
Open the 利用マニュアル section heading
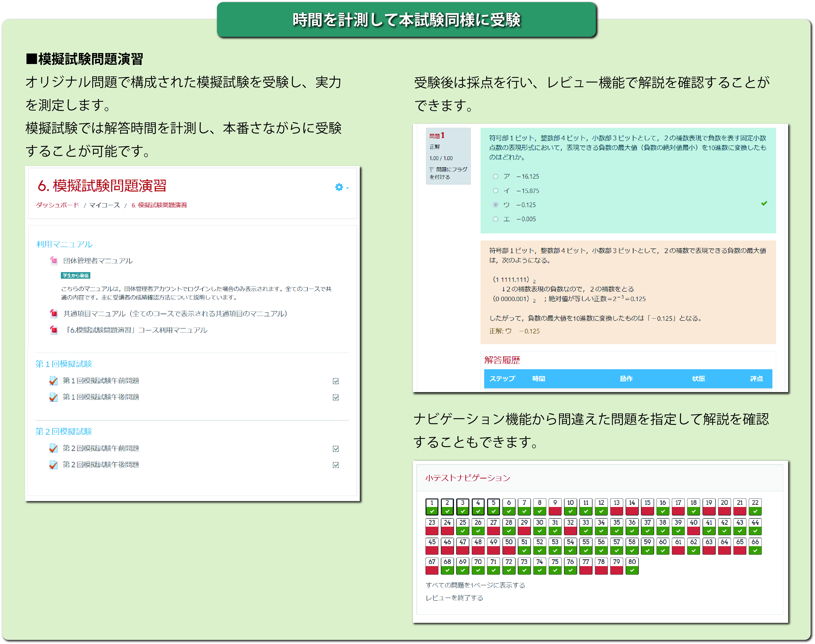pyautogui.click(x=64, y=244)
